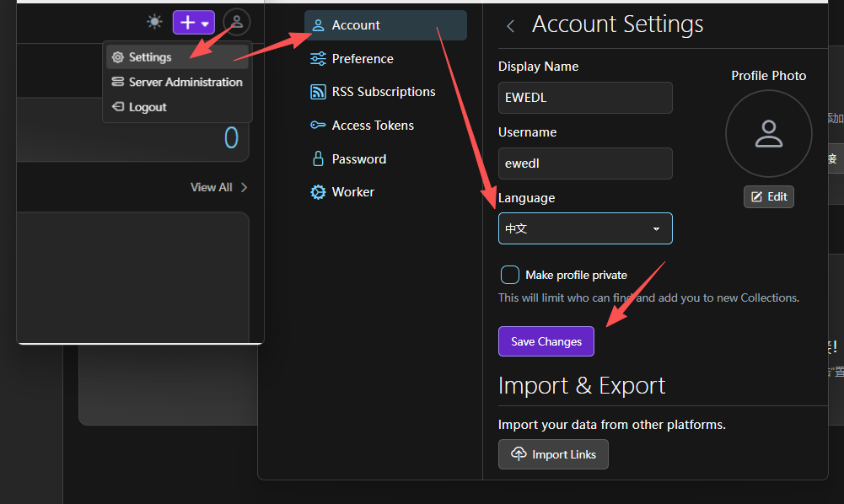Screen dimensions: 844x504
Task: Open the Account settings tab
Action: [385, 25]
